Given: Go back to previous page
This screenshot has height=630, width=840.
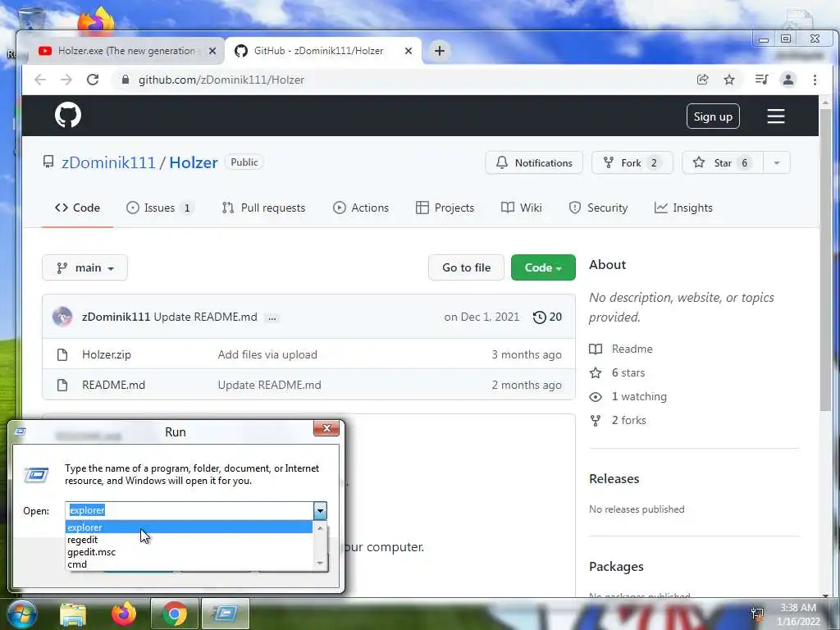Looking at the screenshot, I should pos(40,80).
